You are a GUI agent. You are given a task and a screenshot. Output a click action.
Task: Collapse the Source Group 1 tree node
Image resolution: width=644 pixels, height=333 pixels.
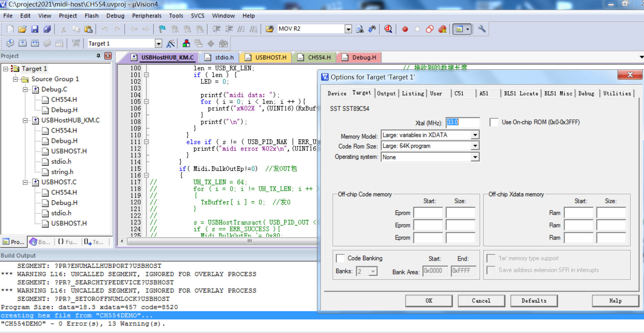click(15, 79)
